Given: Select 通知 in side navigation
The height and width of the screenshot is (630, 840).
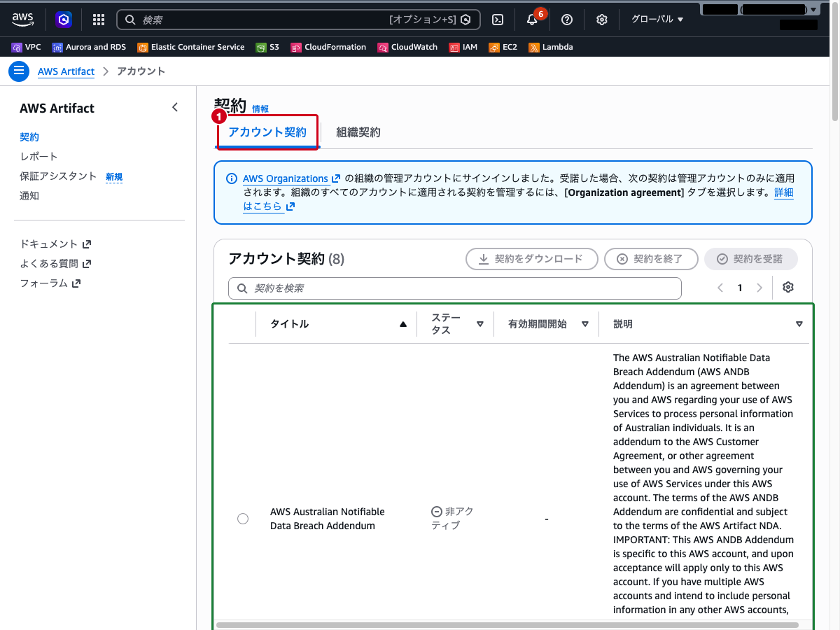Looking at the screenshot, I should tap(29, 196).
